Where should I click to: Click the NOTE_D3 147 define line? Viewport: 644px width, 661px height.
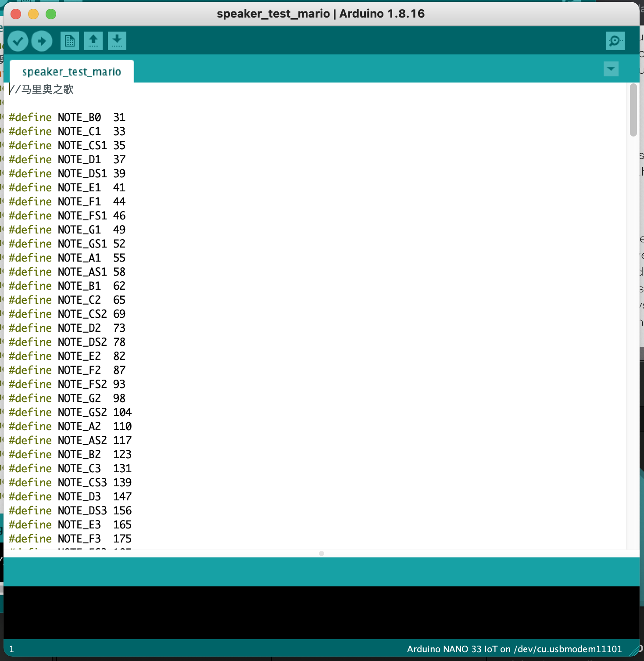(70, 496)
